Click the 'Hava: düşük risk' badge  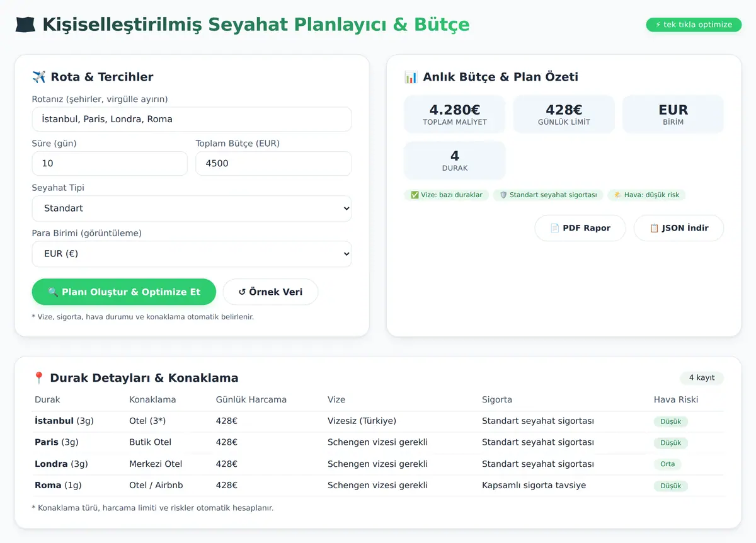[646, 195]
